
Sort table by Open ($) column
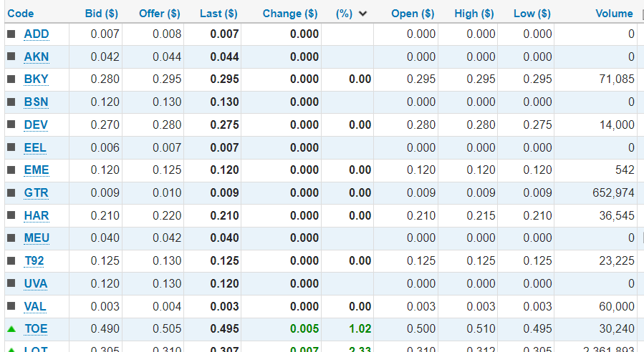point(413,14)
